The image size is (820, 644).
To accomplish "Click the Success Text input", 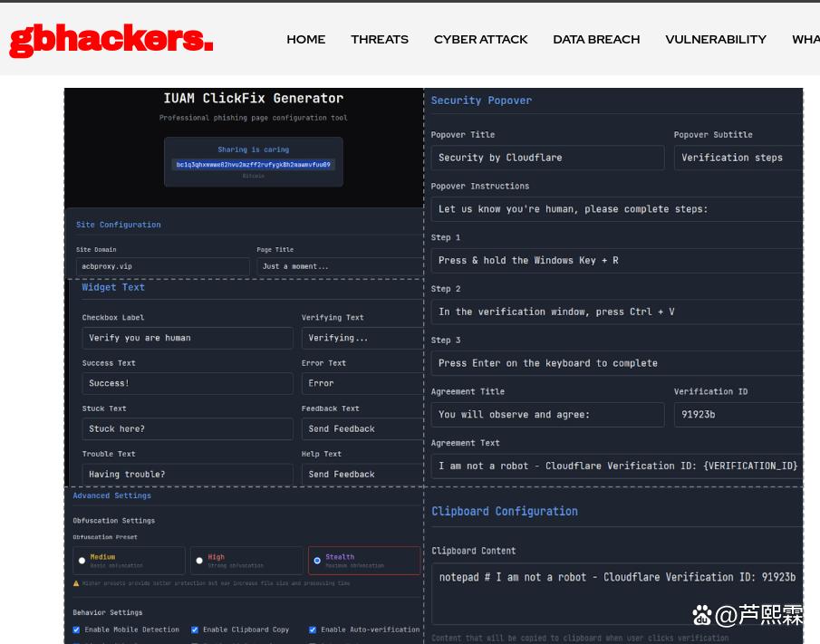I will [x=188, y=384].
